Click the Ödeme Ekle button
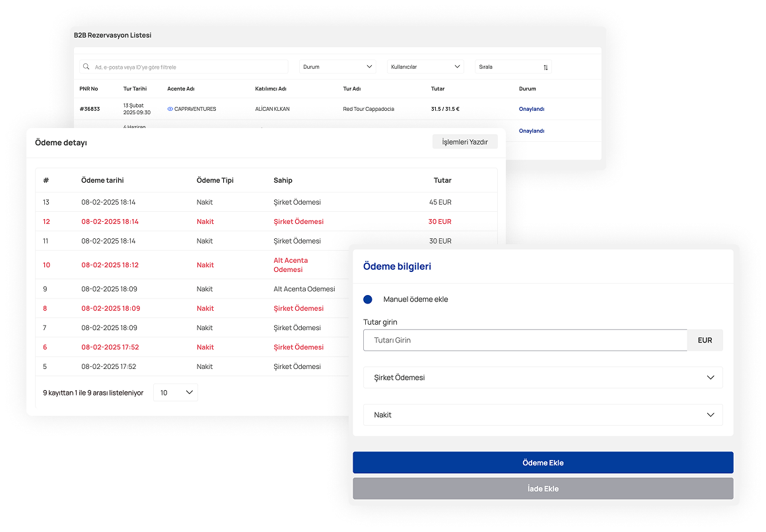This screenshot has height=532, width=766. pyautogui.click(x=543, y=463)
